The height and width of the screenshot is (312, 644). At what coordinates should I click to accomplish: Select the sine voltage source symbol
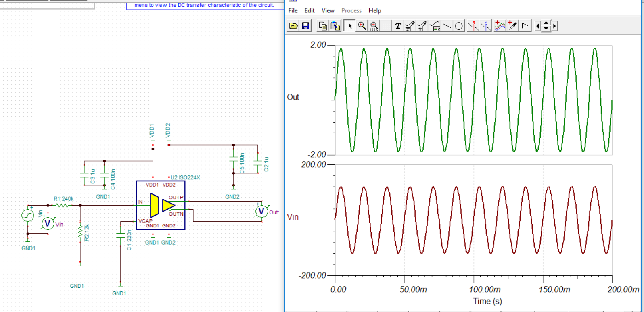click(x=28, y=215)
